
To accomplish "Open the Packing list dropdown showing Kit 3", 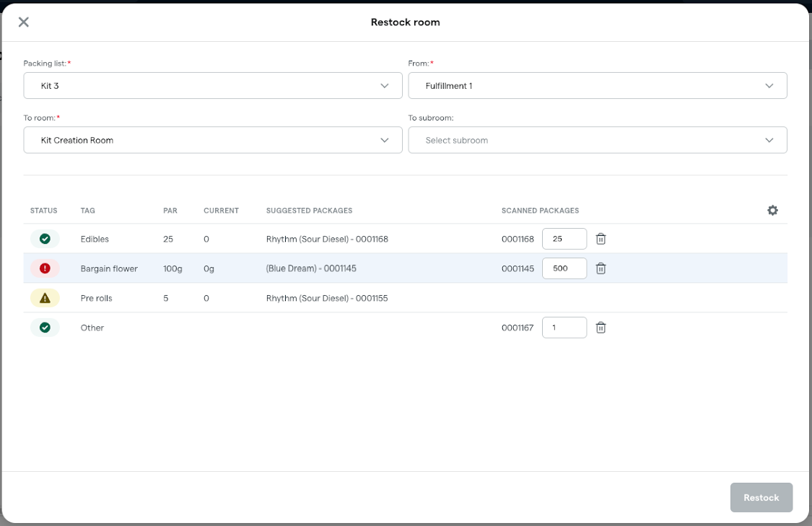I will (213, 85).
